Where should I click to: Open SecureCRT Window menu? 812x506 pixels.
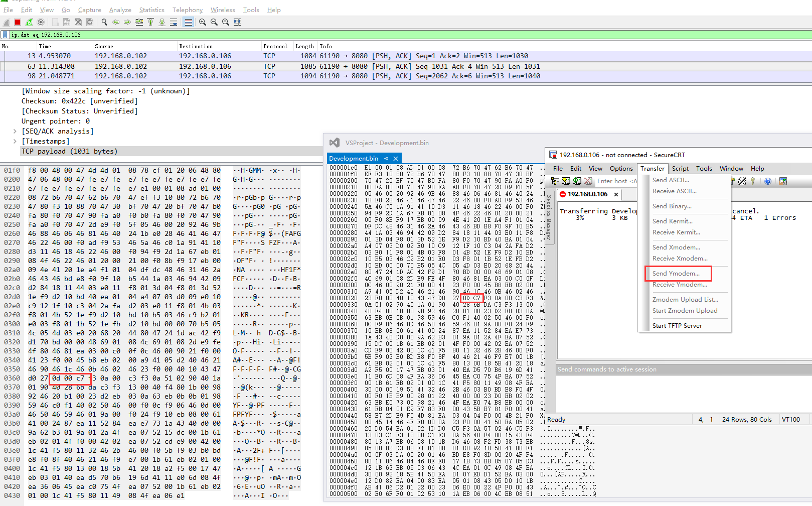pyautogui.click(x=731, y=169)
